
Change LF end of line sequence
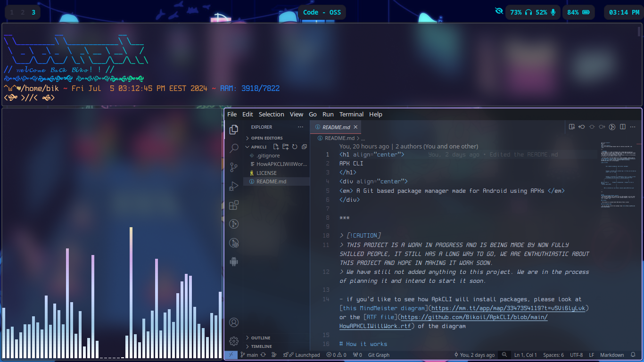[x=592, y=355]
